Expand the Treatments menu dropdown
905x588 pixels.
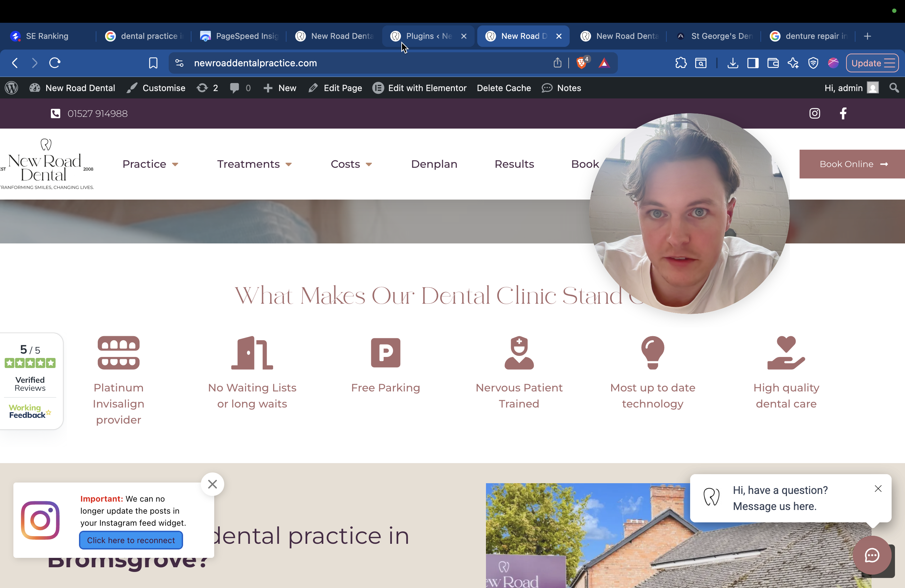tap(254, 164)
